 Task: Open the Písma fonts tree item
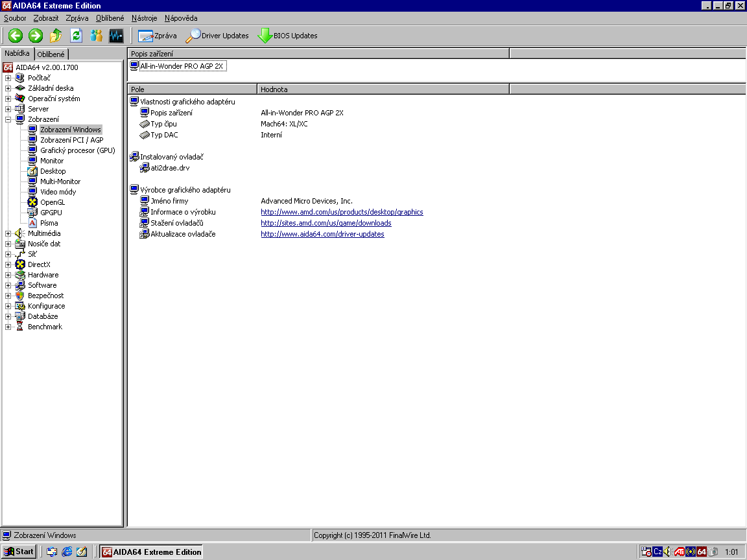tap(49, 223)
